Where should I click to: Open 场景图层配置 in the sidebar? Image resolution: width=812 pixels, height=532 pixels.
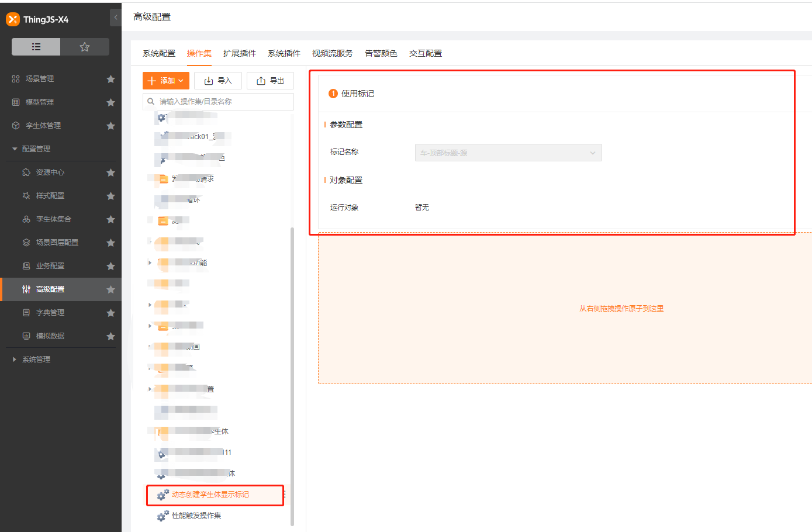57,243
